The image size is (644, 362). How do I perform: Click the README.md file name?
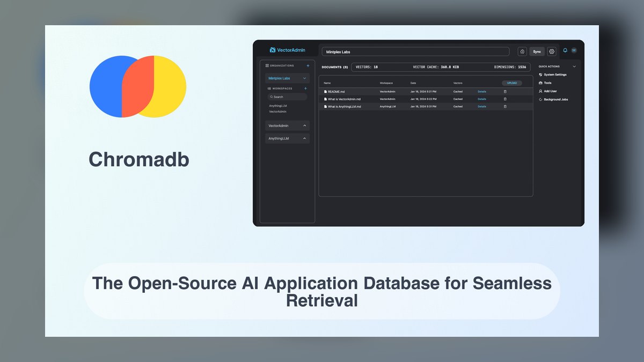pyautogui.click(x=336, y=92)
